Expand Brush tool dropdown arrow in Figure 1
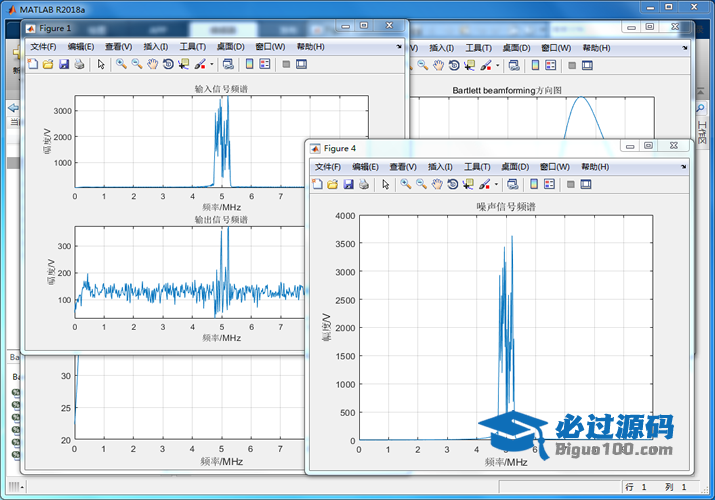 pos(212,65)
